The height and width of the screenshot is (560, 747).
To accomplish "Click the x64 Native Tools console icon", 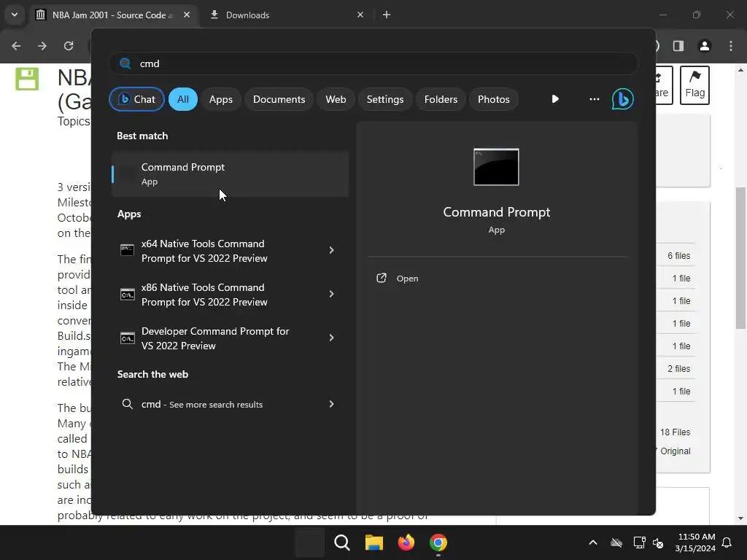I will pyautogui.click(x=127, y=250).
